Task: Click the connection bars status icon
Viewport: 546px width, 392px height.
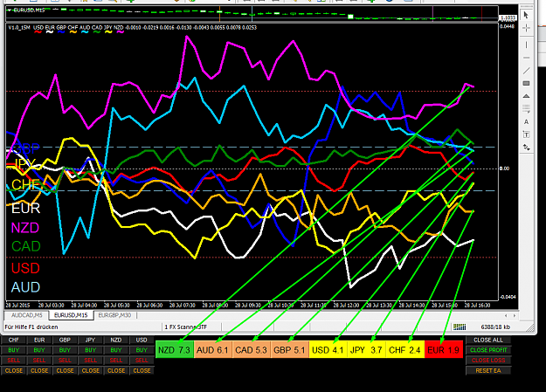Action: 460,327
